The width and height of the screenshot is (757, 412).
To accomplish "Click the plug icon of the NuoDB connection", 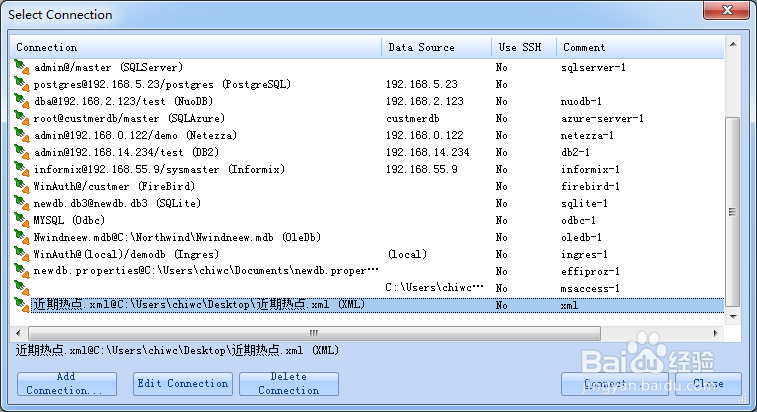I will coord(22,101).
